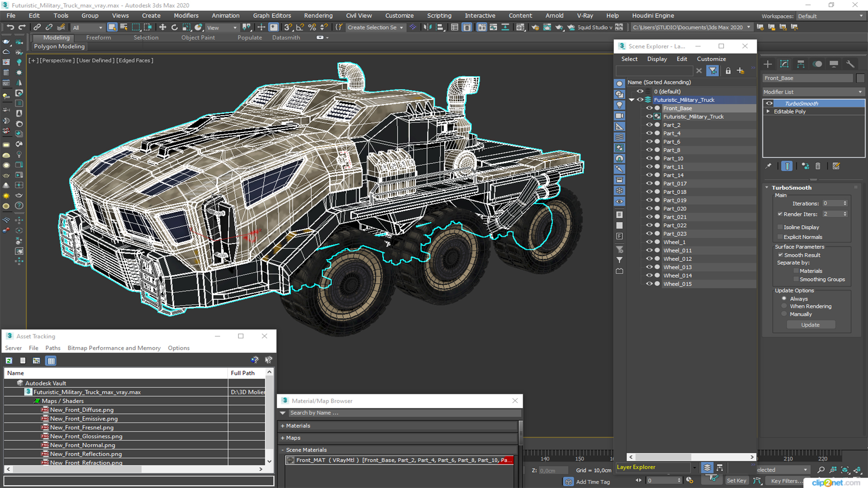Image resolution: width=868 pixels, height=488 pixels.
Task: Open the View reference coordinate dropdown
Action: 222,28
